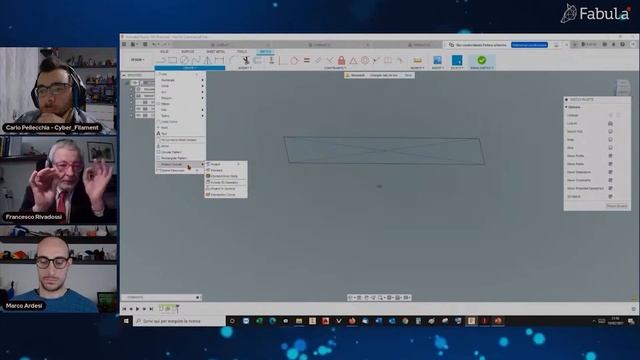
Task: Select the Circle tool in sketch toolbar
Action: (x=184, y=60)
